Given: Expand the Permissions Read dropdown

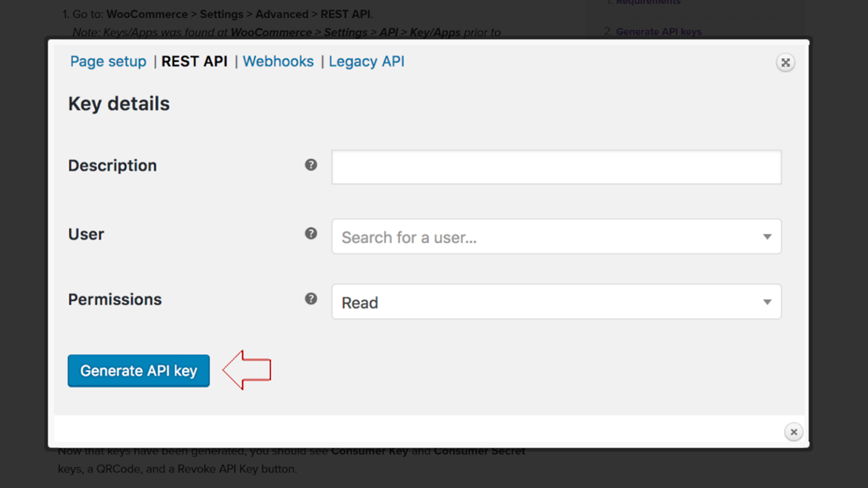Looking at the screenshot, I should (x=556, y=302).
